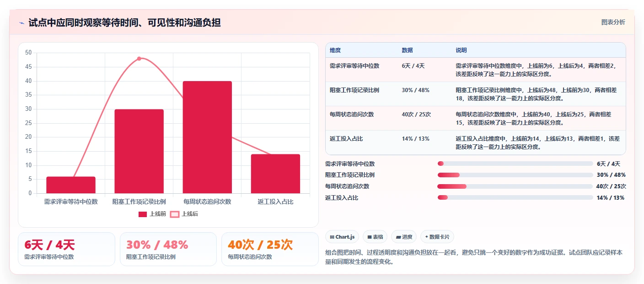The height and width of the screenshot is (284, 644).
Task: Click the 需求评审等待中位数 bar in chart
Action: 71,185
